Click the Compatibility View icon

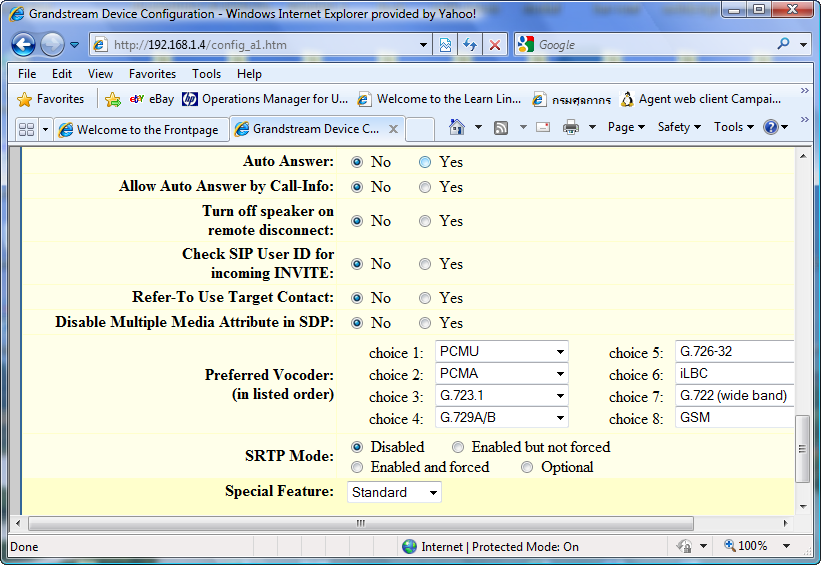coord(445,45)
